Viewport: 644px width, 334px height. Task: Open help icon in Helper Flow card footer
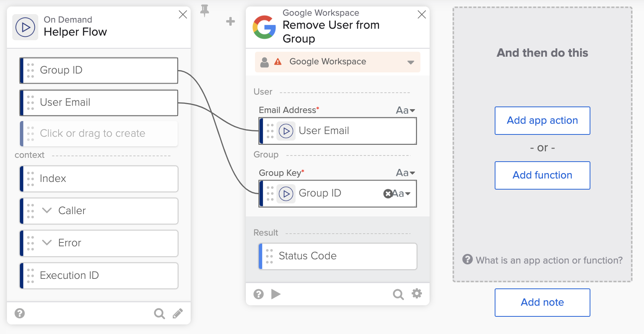pyautogui.click(x=20, y=313)
